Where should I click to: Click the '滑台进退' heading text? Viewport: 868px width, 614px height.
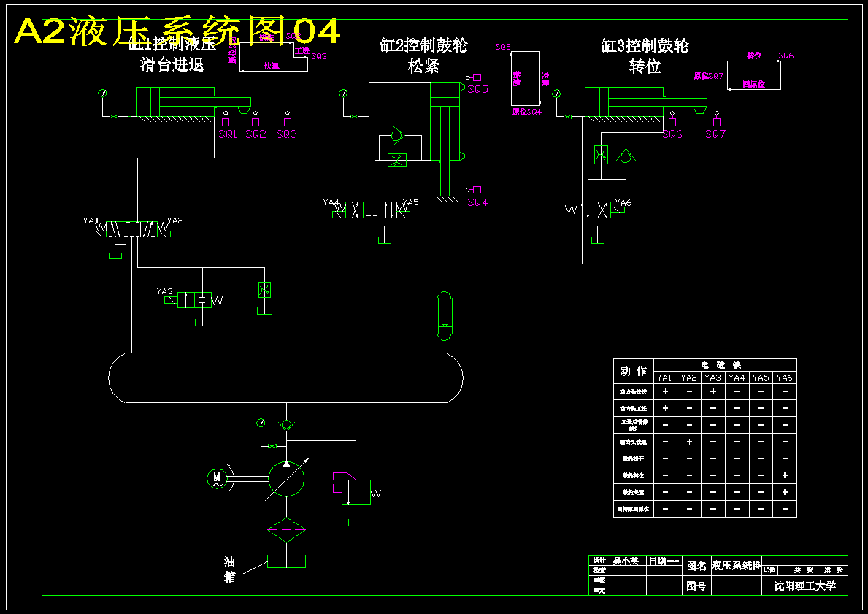[x=172, y=64]
